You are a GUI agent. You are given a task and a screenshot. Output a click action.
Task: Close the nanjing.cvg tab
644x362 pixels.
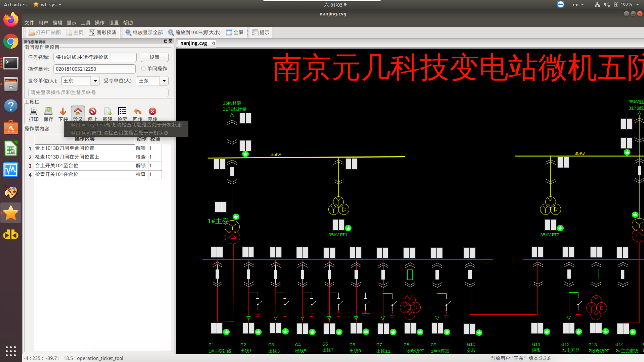(213, 43)
